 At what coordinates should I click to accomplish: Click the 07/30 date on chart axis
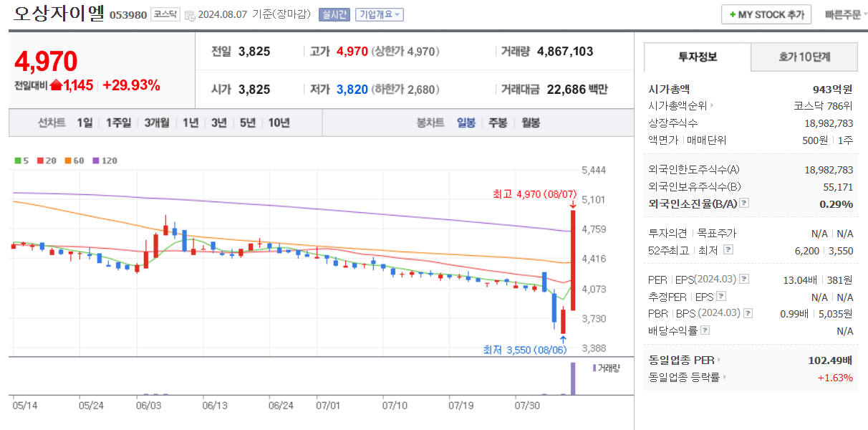coord(527,405)
